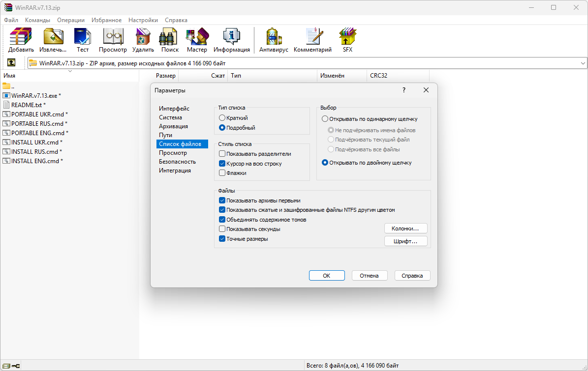Open the Команды menu
588x371 pixels.
pos(37,20)
